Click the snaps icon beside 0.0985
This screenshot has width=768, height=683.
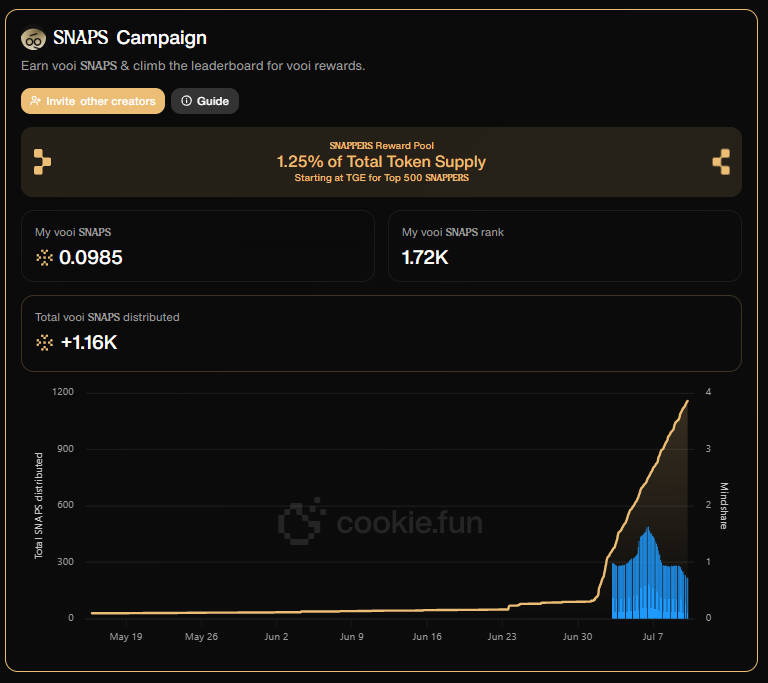pos(45,257)
